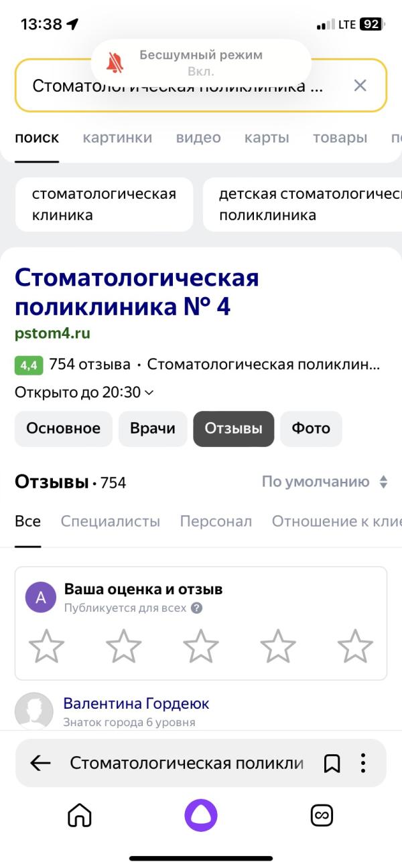The image size is (402, 868).
Task: Visit the pstom4.ru website link
Action: pyautogui.click(x=52, y=333)
